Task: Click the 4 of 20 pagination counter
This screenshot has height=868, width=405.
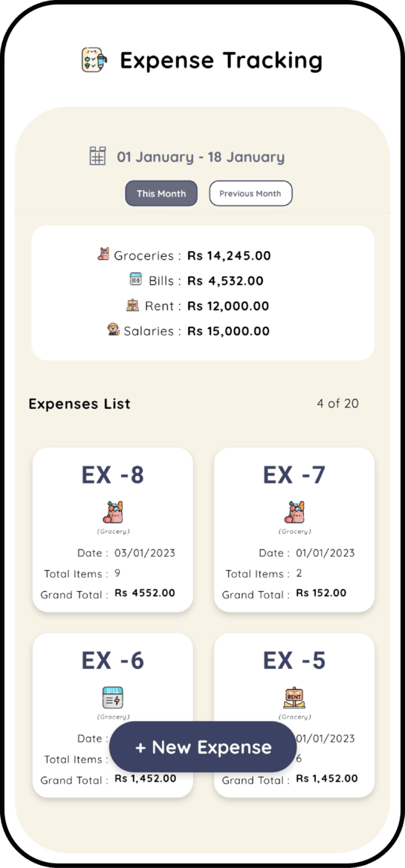Action: [337, 403]
